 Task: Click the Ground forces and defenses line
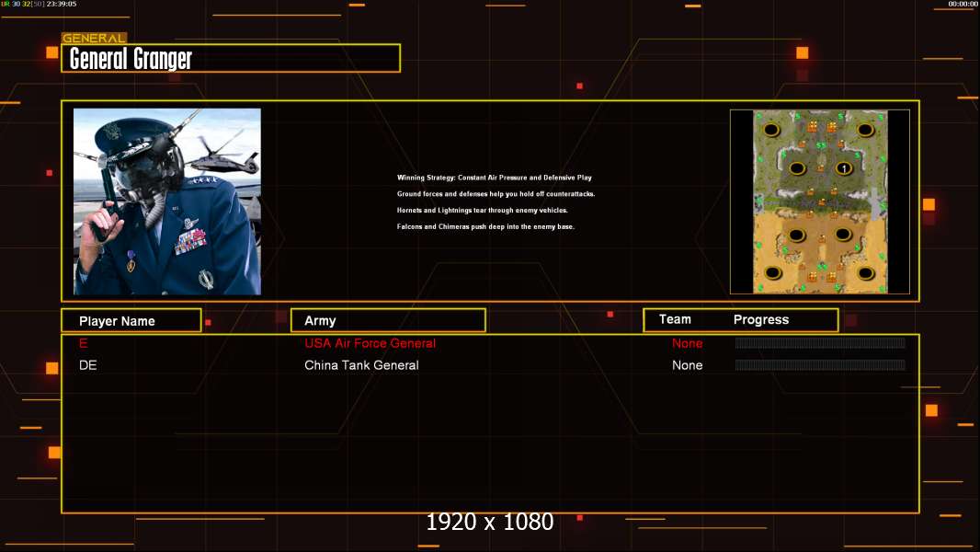(x=496, y=194)
